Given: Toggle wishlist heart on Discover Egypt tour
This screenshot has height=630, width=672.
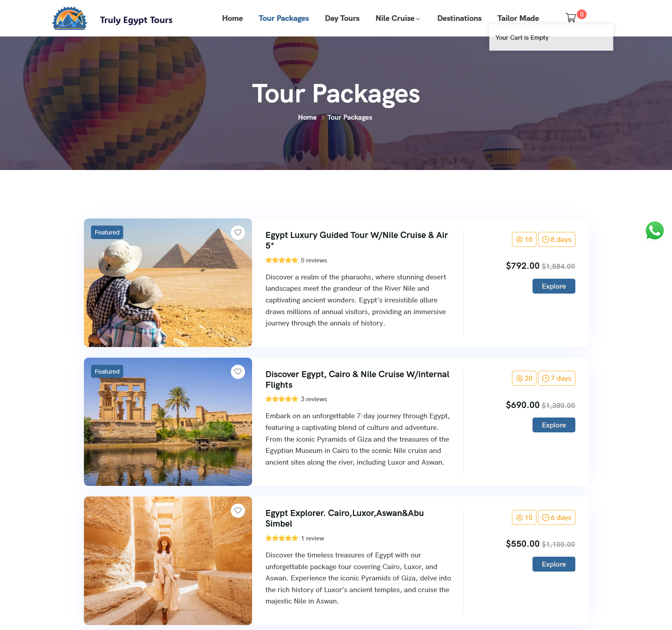Looking at the screenshot, I should point(238,372).
